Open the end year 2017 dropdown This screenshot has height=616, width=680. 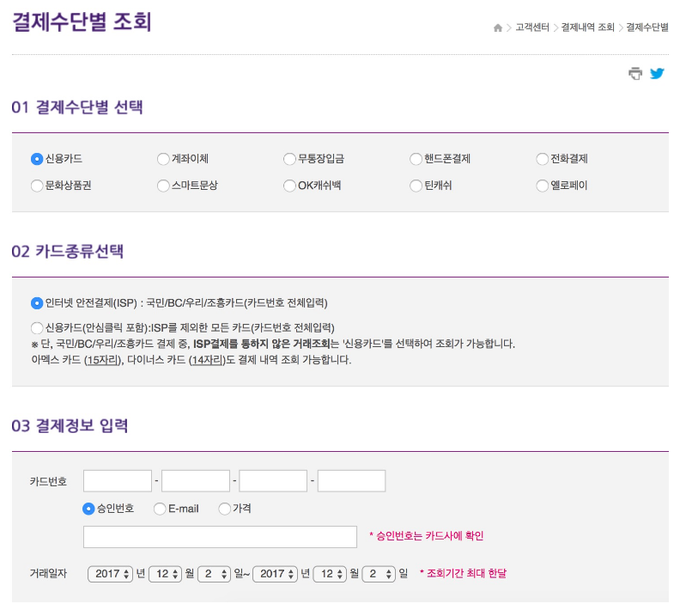point(275,575)
